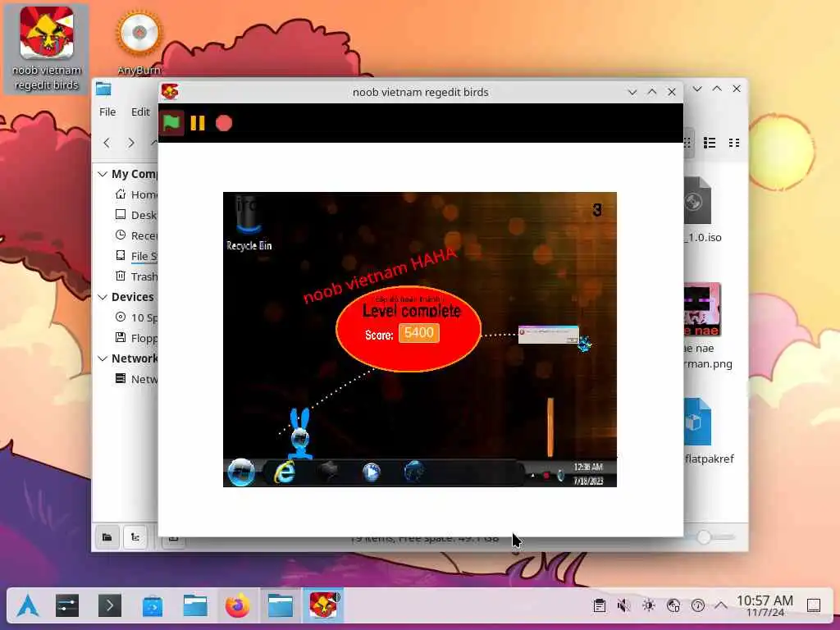
Task: Click the Level complete red oval
Action: (x=409, y=329)
